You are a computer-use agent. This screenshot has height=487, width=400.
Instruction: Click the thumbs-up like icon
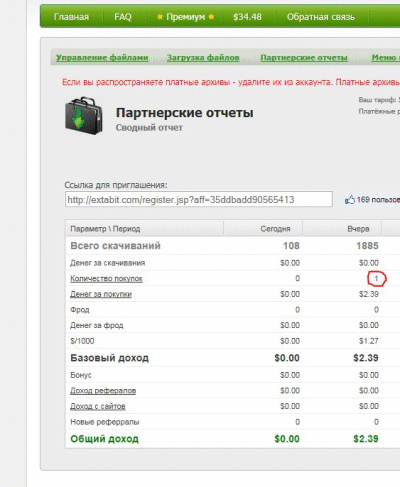pyautogui.click(x=350, y=200)
